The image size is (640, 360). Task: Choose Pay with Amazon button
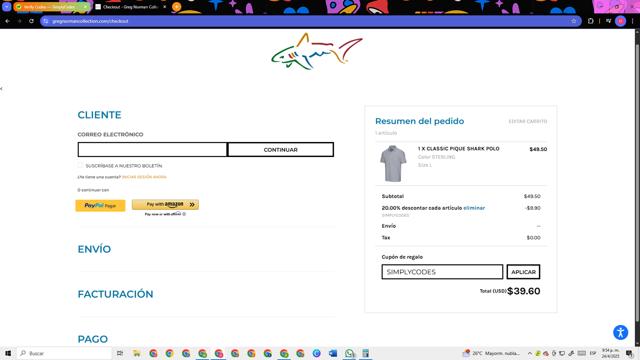coord(165,204)
